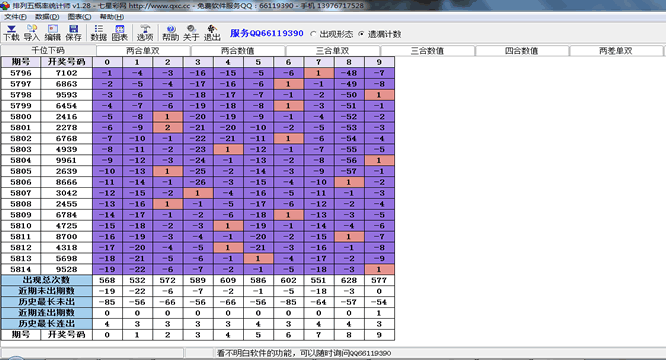Switch to the 两差单双 tab
The height and width of the screenshot is (360, 666).
tap(616, 51)
